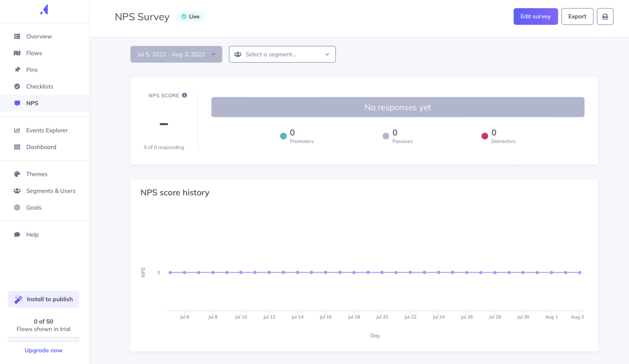
Task: Click the print icon near Export
Action: (x=605, y=16)
